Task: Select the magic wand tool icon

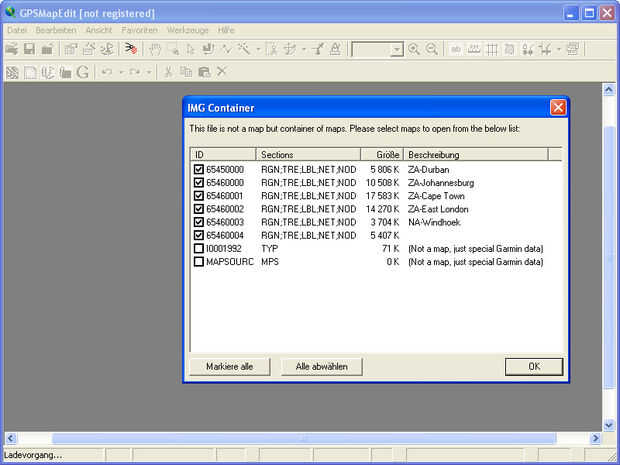Action: click(244, 49)
